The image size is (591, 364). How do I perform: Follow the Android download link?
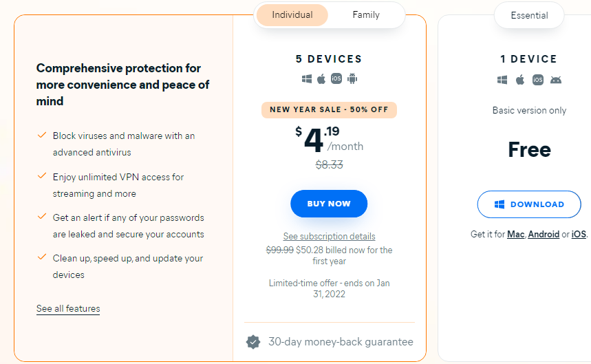click(544, 235)
